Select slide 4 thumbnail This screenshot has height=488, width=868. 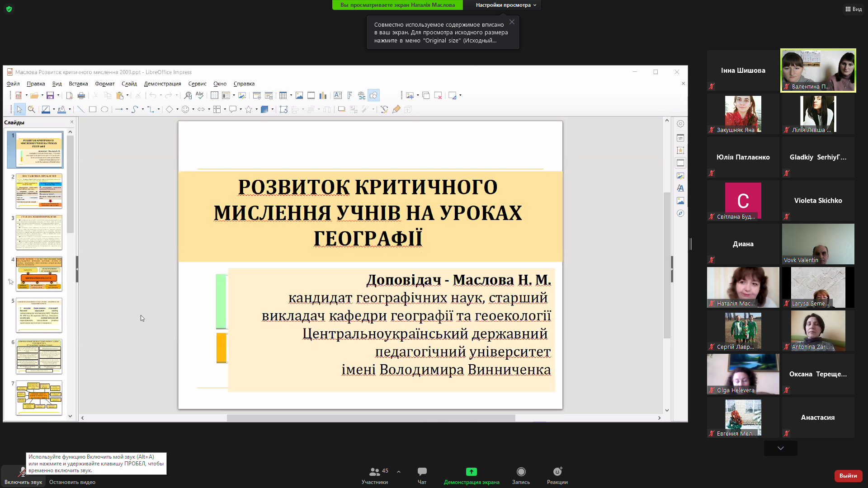(x=39, y=273)
